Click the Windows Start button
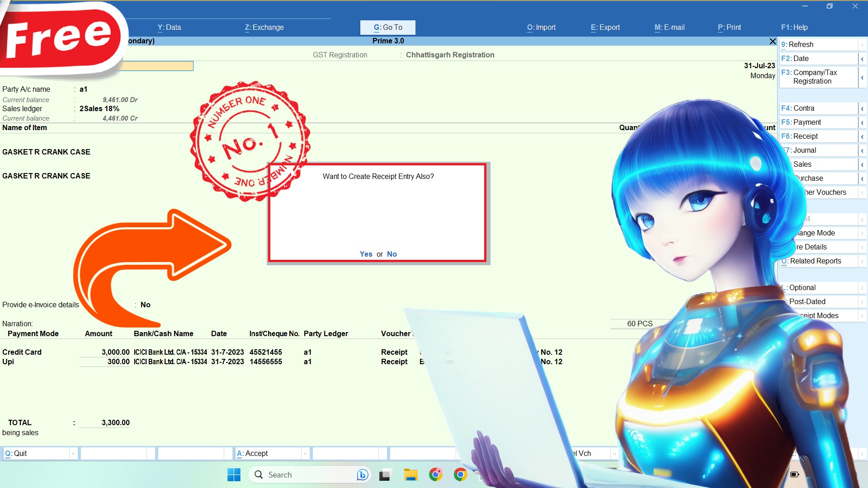The width and height of the screenshot is (868, 488). coord(233,474)
